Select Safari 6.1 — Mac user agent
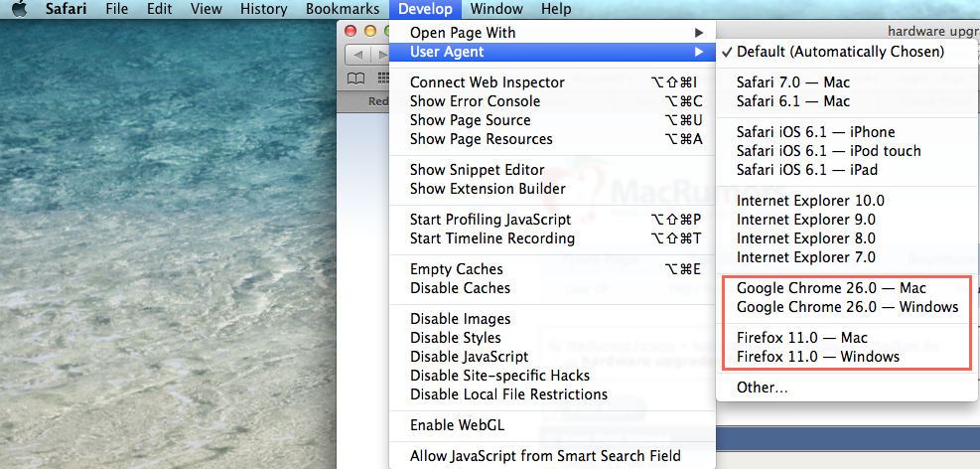Screen dimensions: 980x469 click(845, 101)
